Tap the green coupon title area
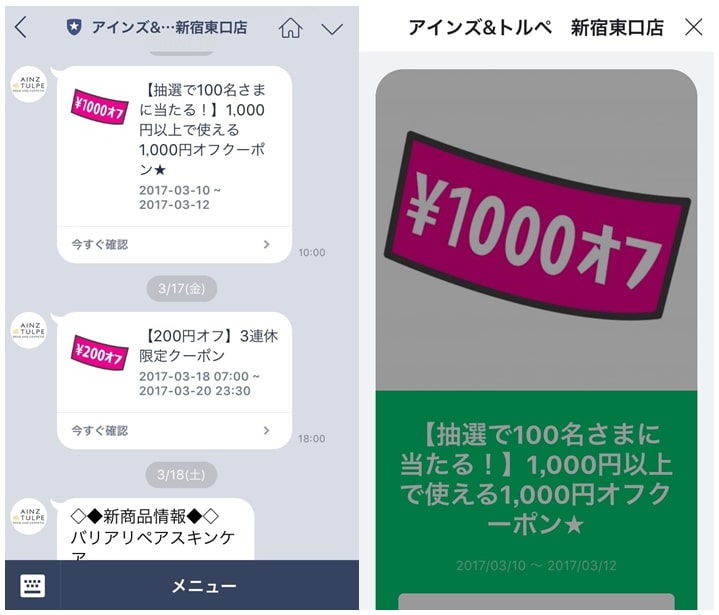Screen dimensions: 719x615 pyautogui.click(x=536, y=478)
